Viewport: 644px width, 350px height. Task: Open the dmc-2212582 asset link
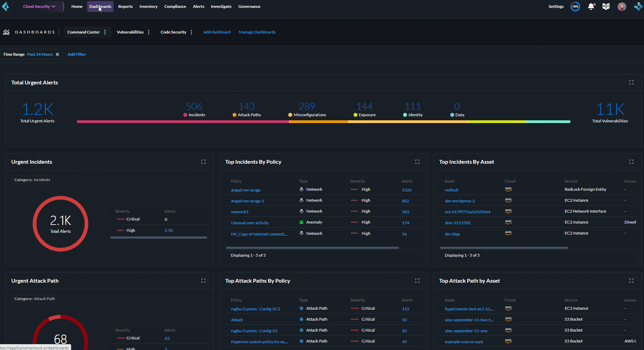click(x=458, y=223)
